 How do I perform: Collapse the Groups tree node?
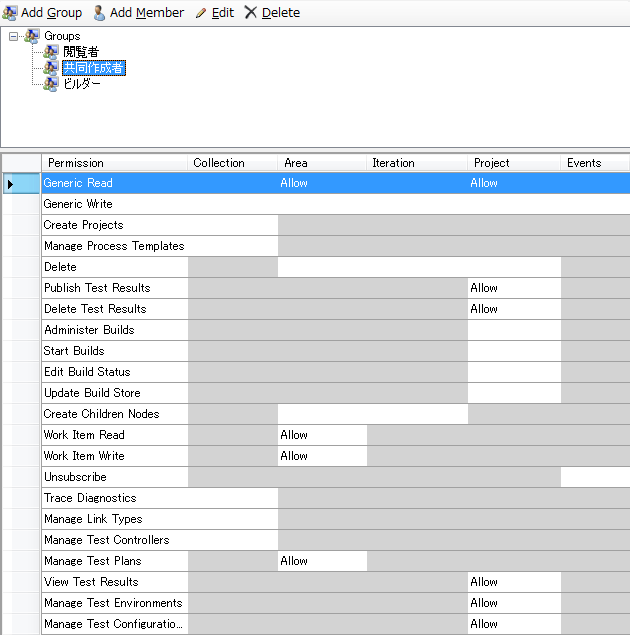pyautogui.click(x=13, y=36)
